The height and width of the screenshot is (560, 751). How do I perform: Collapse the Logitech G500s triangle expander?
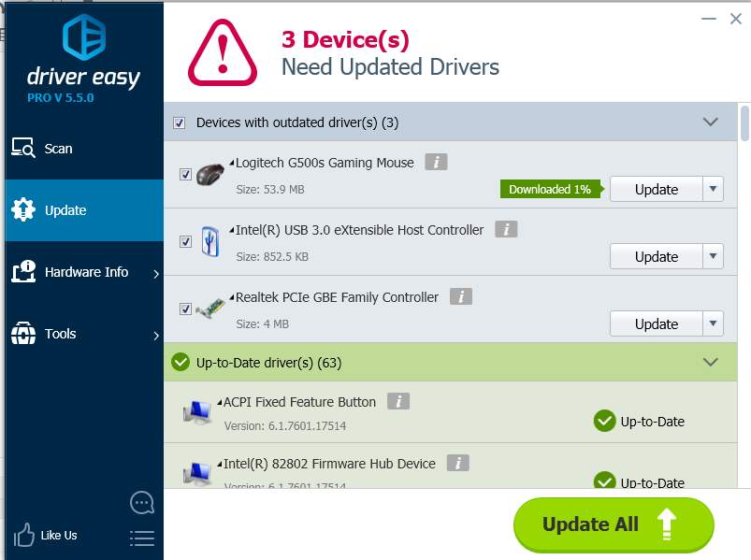232,163
